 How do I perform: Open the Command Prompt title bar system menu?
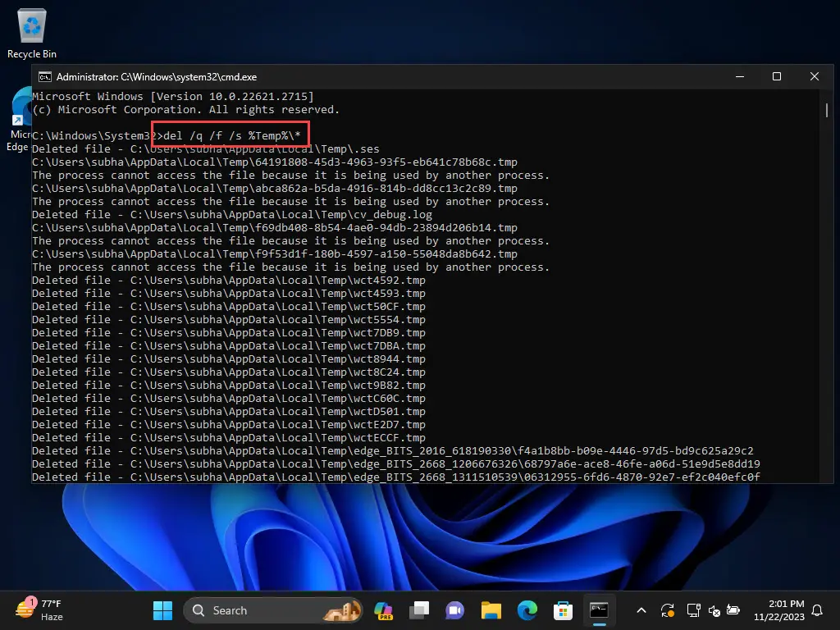click(x=45, y=76)
